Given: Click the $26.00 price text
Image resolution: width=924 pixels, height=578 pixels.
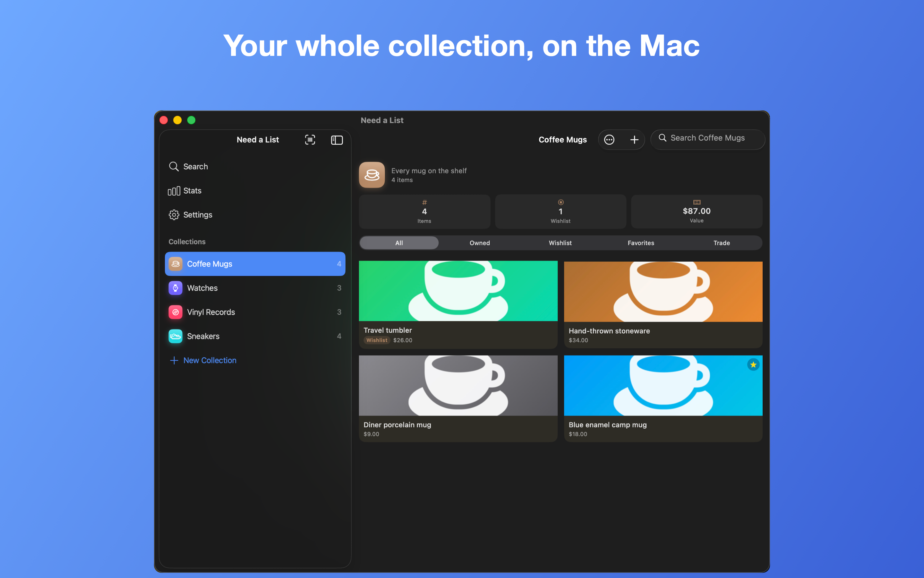Looking at the screenshot, I should point(402,340).
